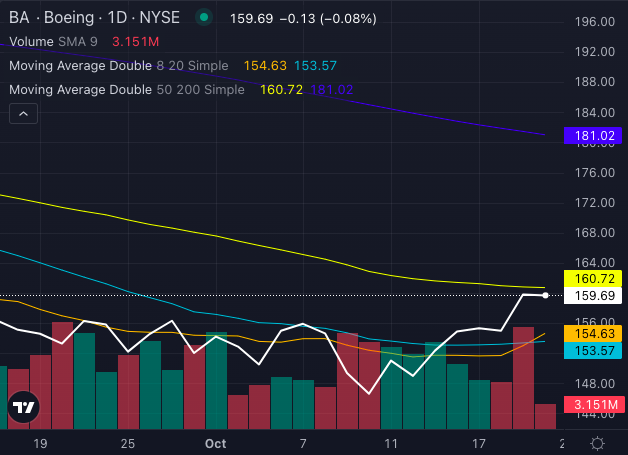
Task: Select the Volume SMA 9 indicator legend
Action: (x=59, y=42)
